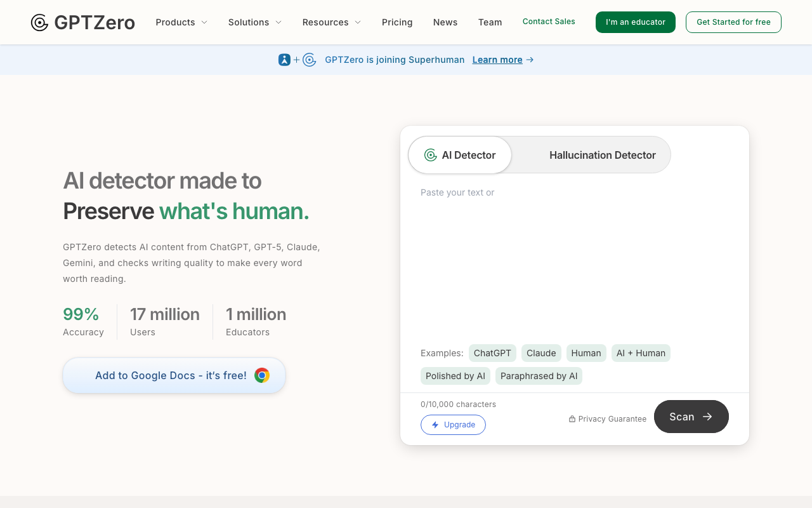Click the arrow after Learn more
Image resolution: width=812 pixels, height=508 pixels.
pos(530,60)
